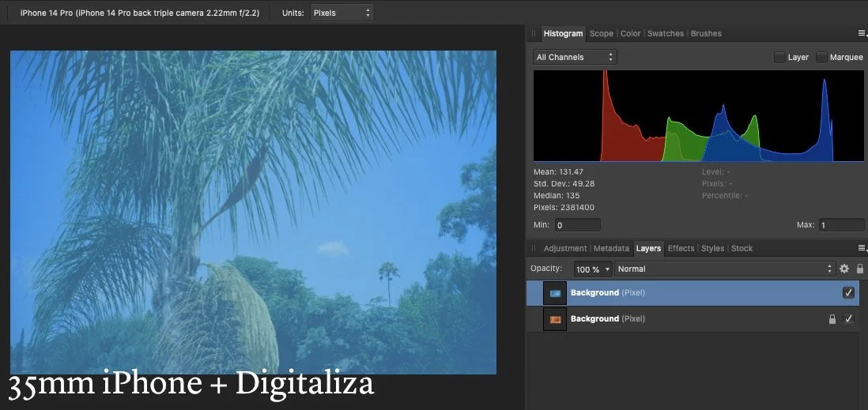Open the Histogram panel options menu icon

[x=862, y=34]
